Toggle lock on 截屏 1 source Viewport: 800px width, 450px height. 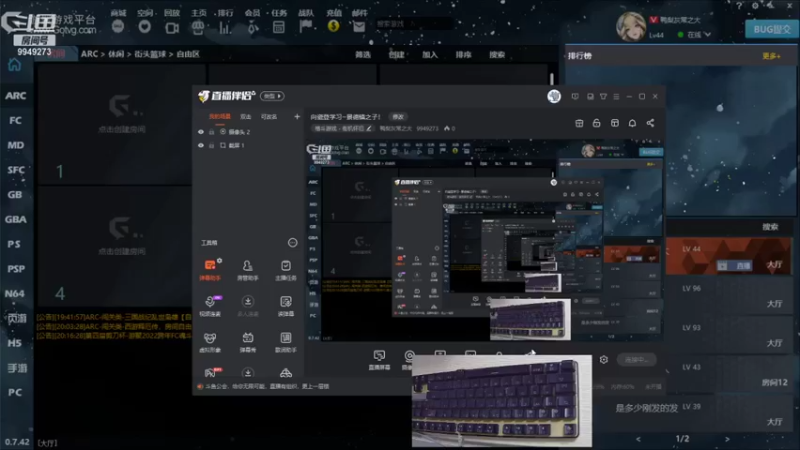pos(211,145)
